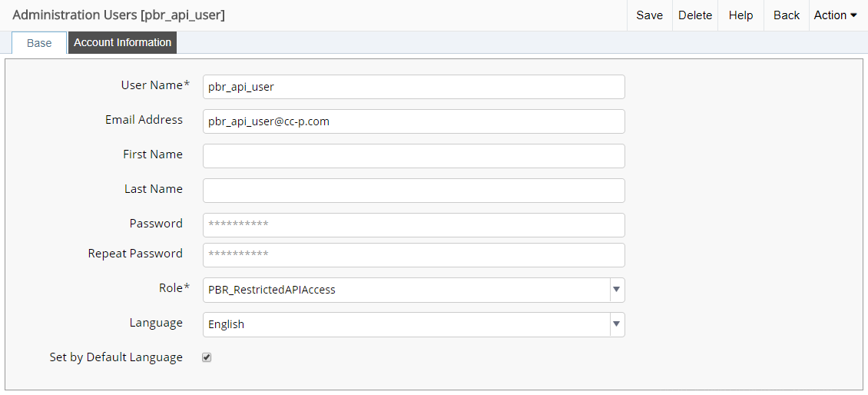Click the "Set by Default Language" label text
Viewport: 868px width, 395px height.
tap(116, 357)
